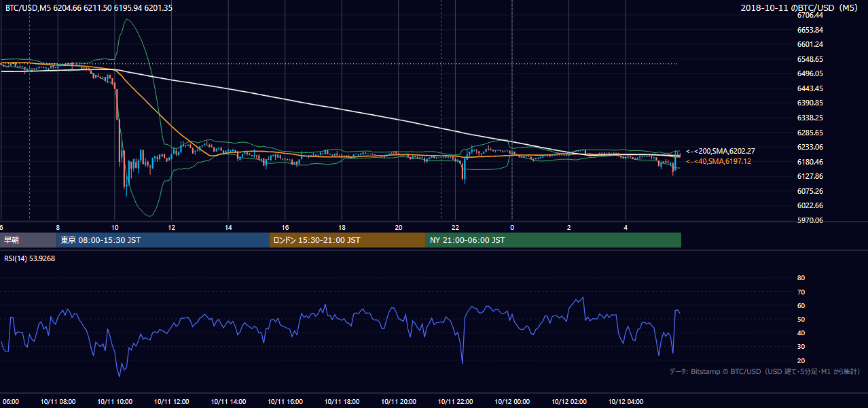Select the NY 21:00-06:00 JST session bar

[554, 240]
